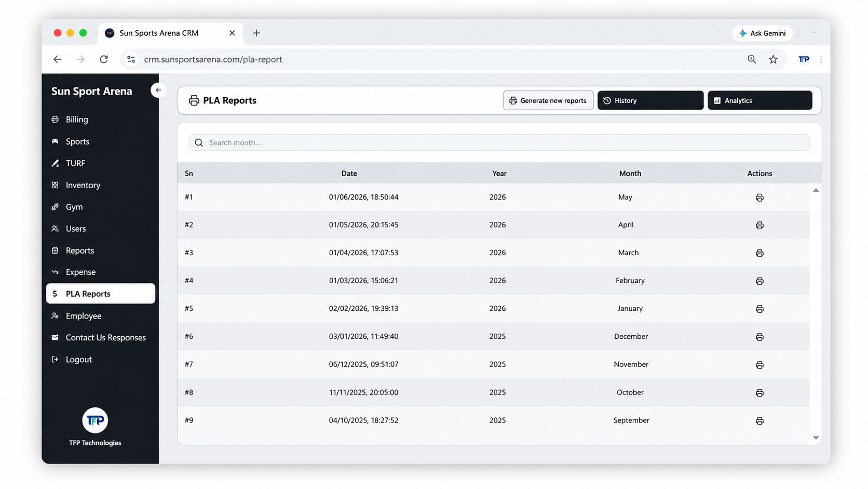Focus the Search month field
This screenshot has height=489, width=868.
tap(499, 142)
